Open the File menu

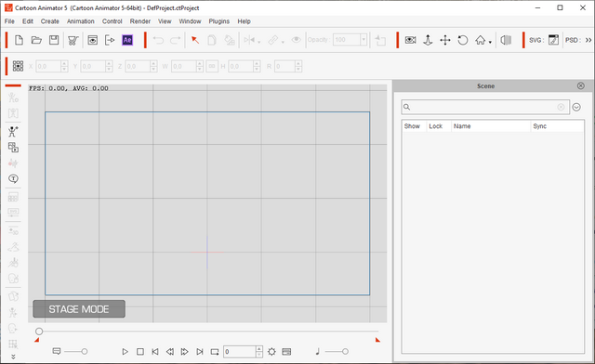[9, 21]
